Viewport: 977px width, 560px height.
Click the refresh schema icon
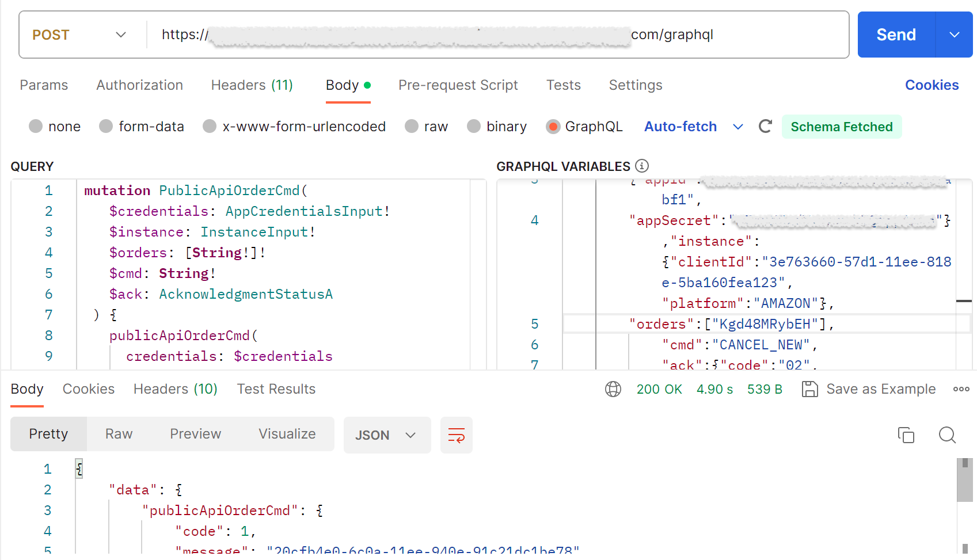[x=765, y=127]
